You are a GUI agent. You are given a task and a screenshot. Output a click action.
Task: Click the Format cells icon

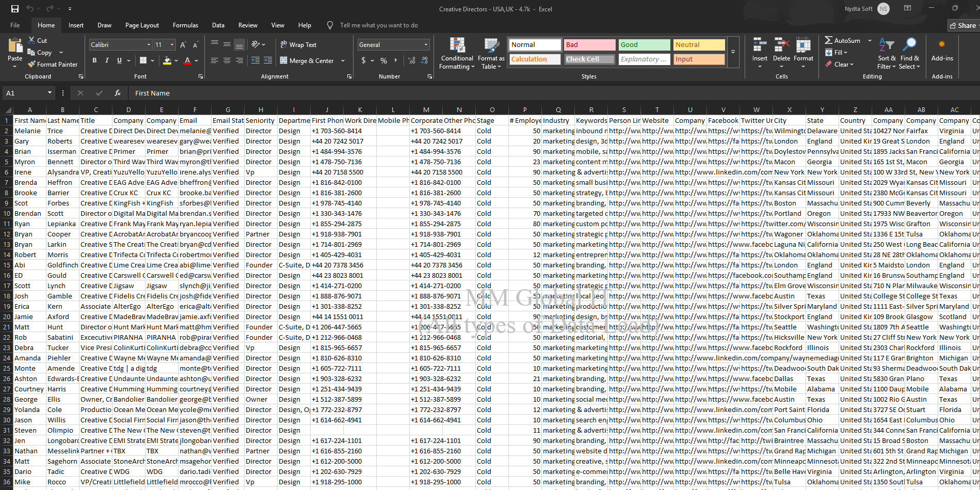tap(804, 45)
